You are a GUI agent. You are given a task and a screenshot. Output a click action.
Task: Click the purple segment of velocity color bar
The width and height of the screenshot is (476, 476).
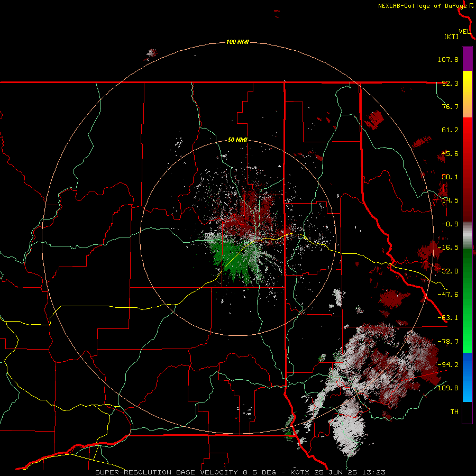pos(467,59)
